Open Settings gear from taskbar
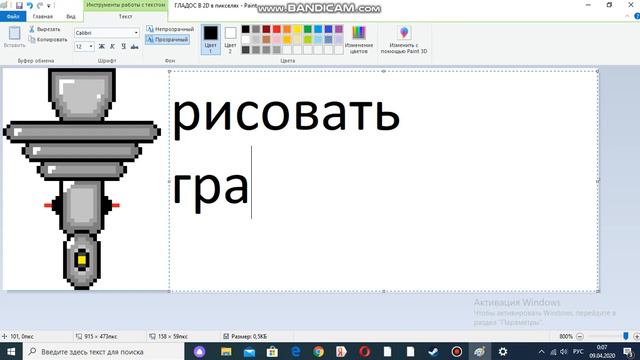The image size is (640, 360). tap(503, 351)
